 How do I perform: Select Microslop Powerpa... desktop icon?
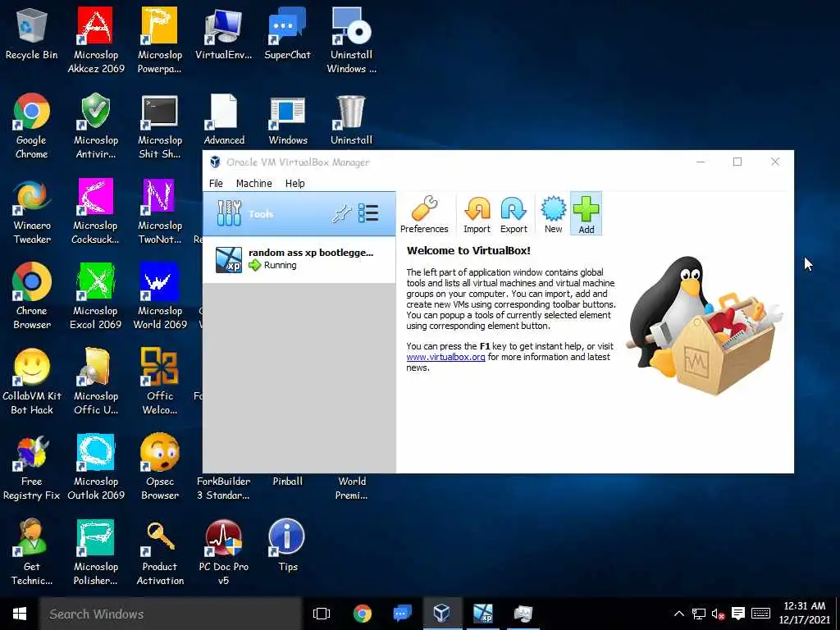tap(160, 40)
